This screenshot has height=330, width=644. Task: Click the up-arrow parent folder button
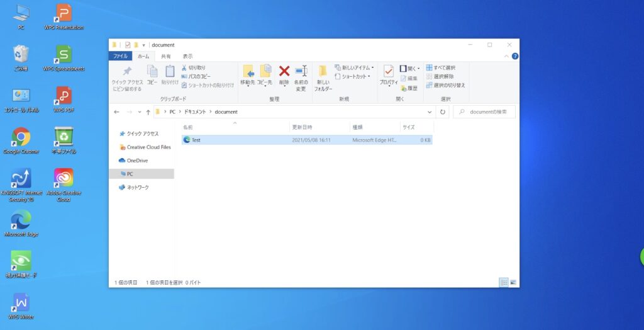click(x=148, y=112)
